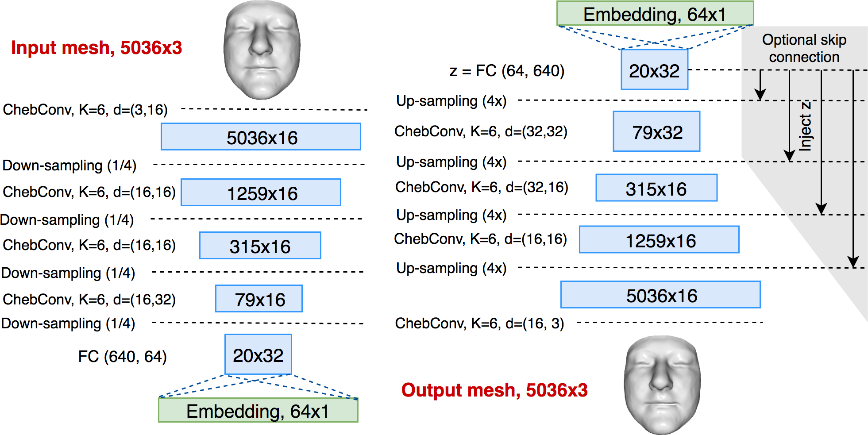Click Up-sampling (4x) label just above output 5036x16 box
868x435 pixels.
(x=451, y=268)
